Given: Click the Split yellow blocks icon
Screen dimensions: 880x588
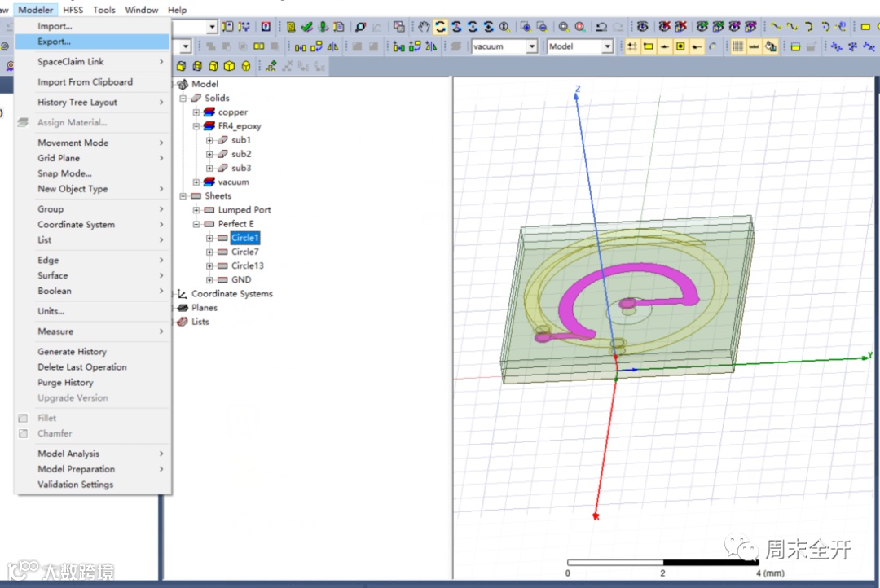Looking at the screenshot, I should (x=259, y=46).
